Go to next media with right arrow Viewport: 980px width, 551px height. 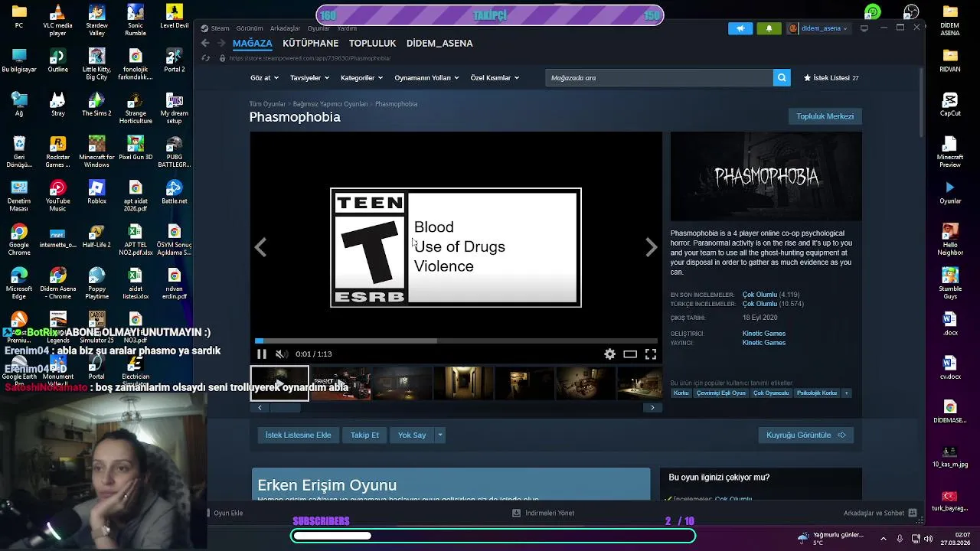(651, 247)
